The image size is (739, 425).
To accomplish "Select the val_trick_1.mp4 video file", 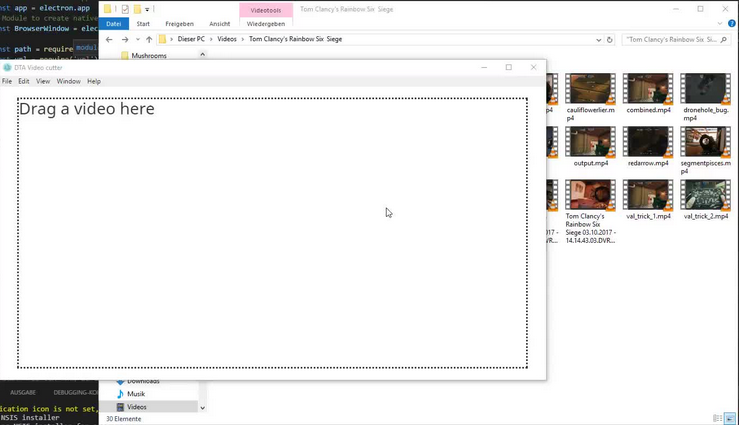I will [x=649, y=200].
